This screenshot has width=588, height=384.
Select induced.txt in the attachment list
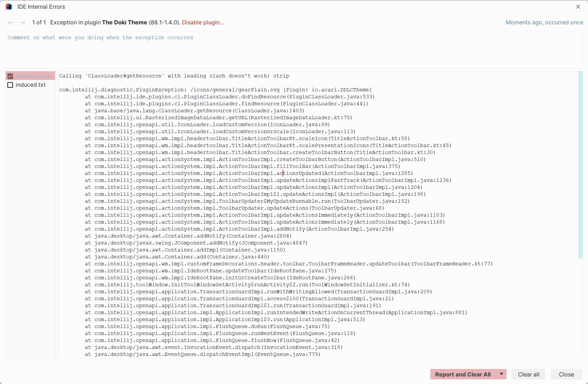tap(31, 85)
